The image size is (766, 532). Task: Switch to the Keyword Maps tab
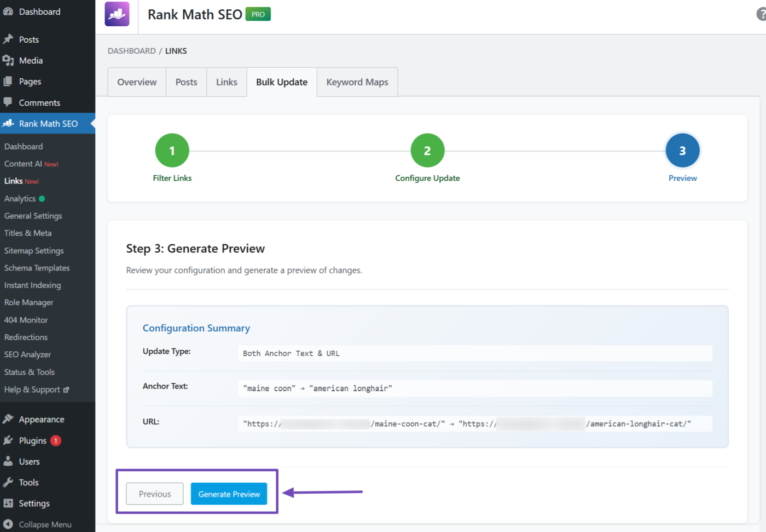357,82
